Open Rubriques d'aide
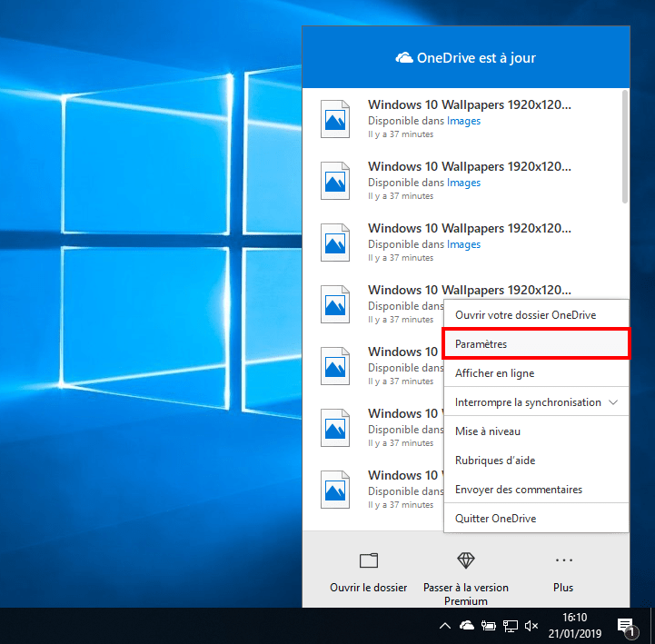Screen dimensions: 655x644 (536, 461)
